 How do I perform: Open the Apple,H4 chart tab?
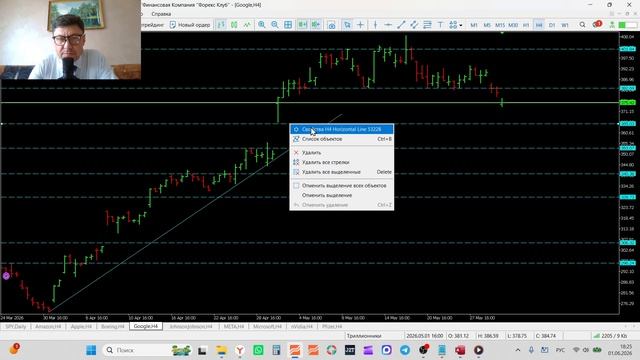[x=81, y=327]
